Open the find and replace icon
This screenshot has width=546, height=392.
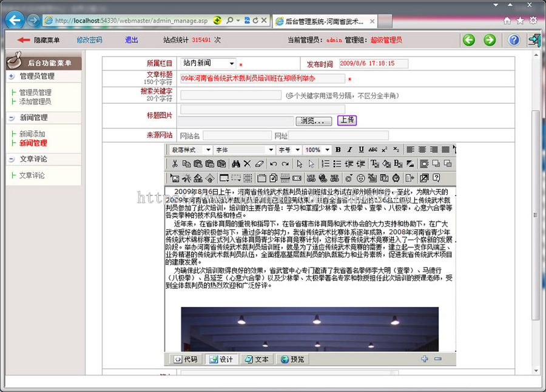tap(236, 163)
